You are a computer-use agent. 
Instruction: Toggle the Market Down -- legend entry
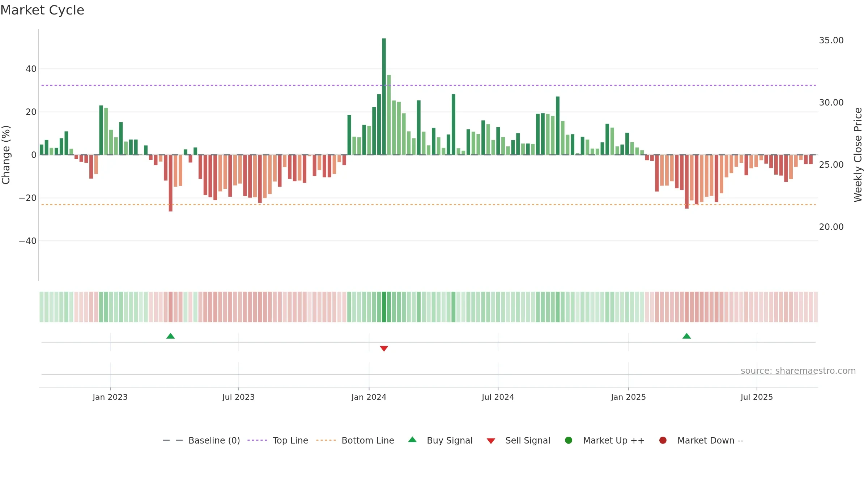tap(701, 440)
